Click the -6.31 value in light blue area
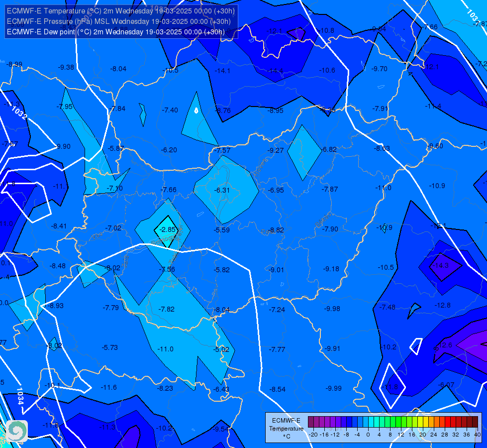Viewport: 487px width, 448px height. point(222,190)
